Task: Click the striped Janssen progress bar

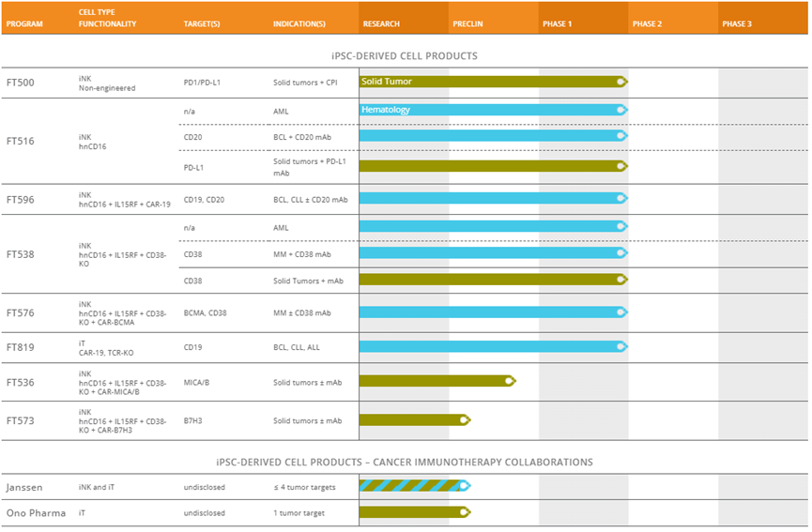Action: click(415, 486)
